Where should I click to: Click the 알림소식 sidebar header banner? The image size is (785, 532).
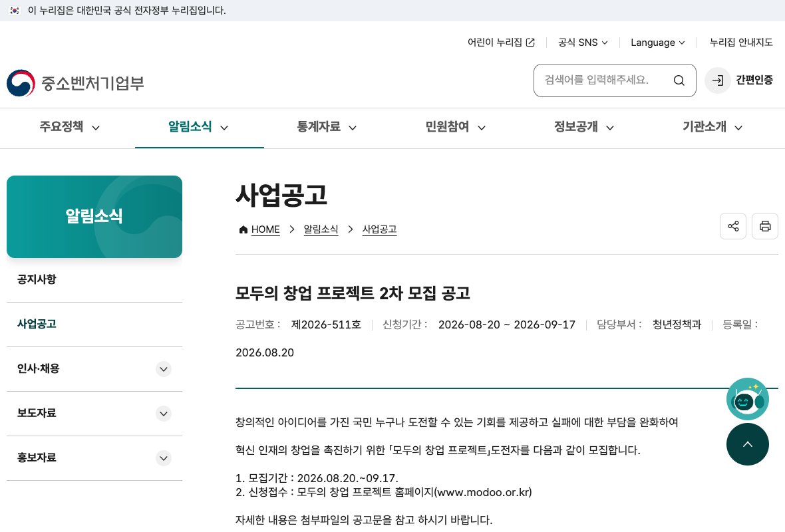coord(94,217)
